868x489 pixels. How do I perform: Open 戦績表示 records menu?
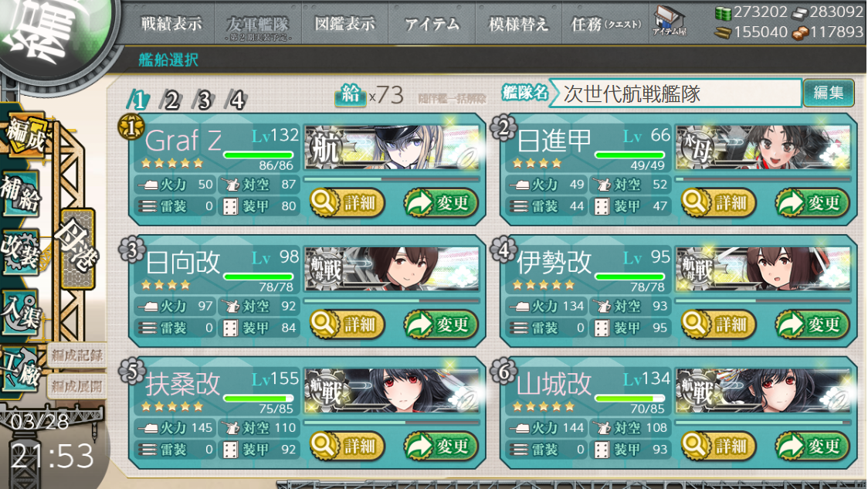171,24
